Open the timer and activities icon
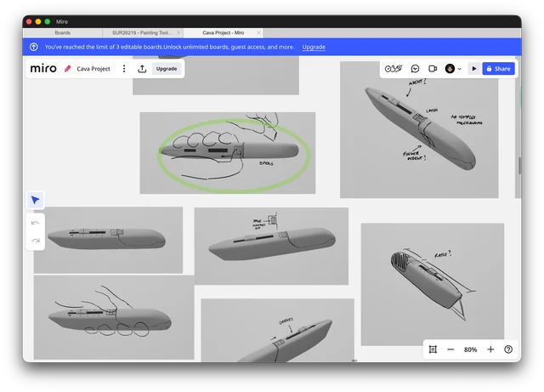 (x=394, y=69)
